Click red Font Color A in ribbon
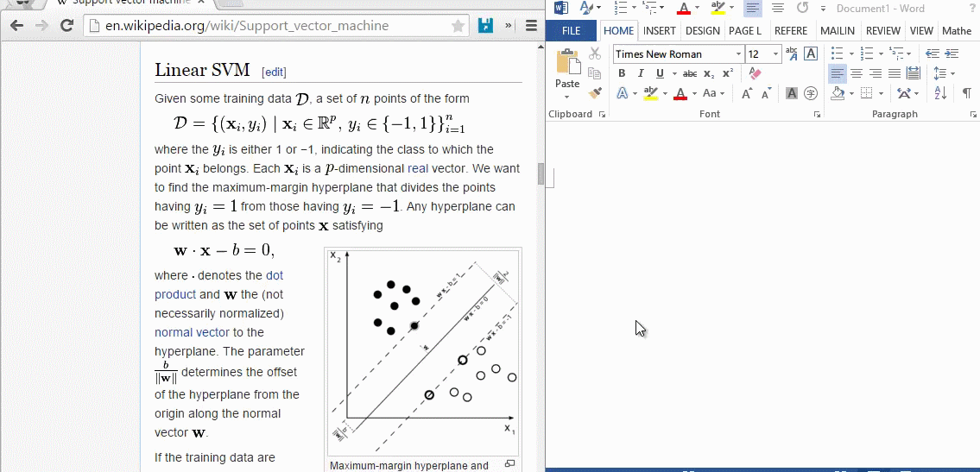 680,94
